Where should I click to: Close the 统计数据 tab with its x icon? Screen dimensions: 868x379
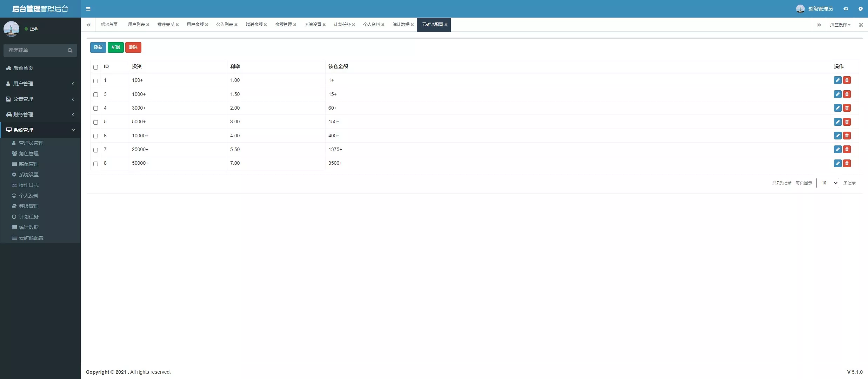pyautogui.click(x=412, y=25)
